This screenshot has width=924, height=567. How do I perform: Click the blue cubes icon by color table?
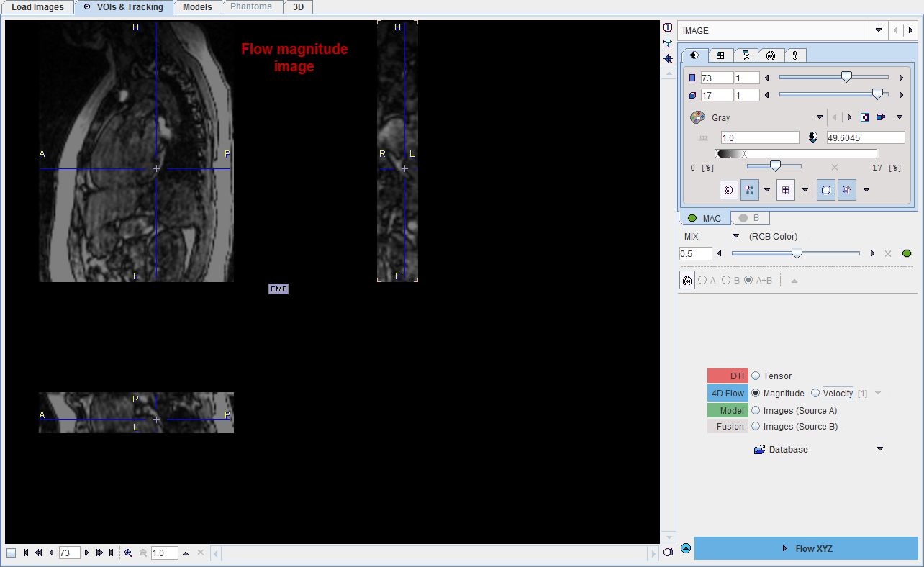[881, 117]
